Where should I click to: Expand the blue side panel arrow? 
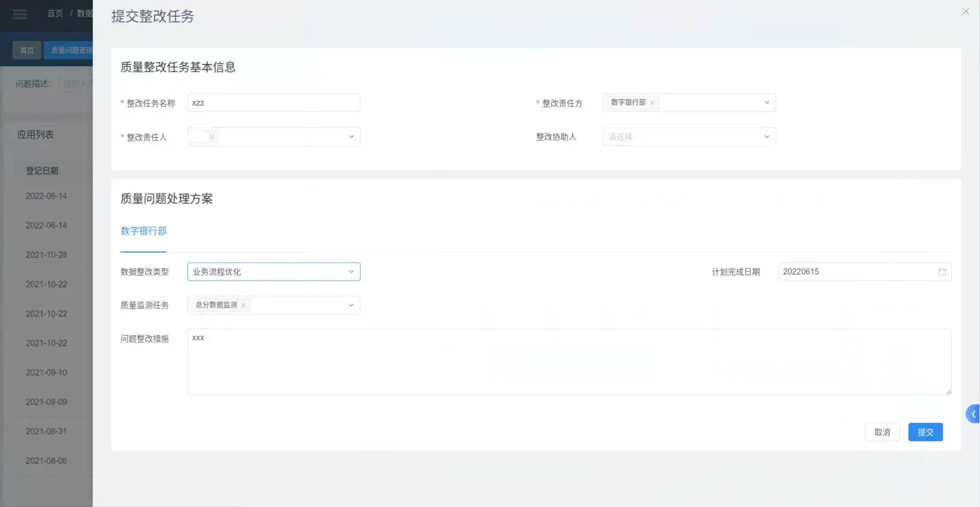click(x=973, y=414)
